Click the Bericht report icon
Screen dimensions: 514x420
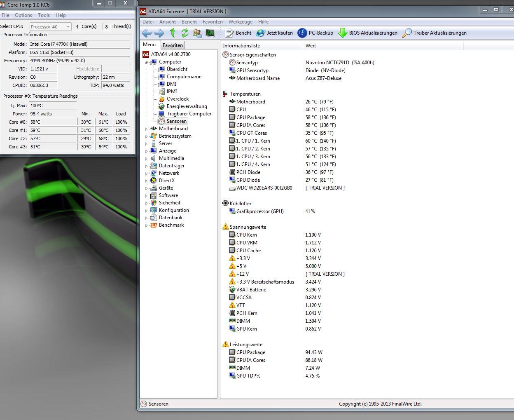click(x=229, y=33)
